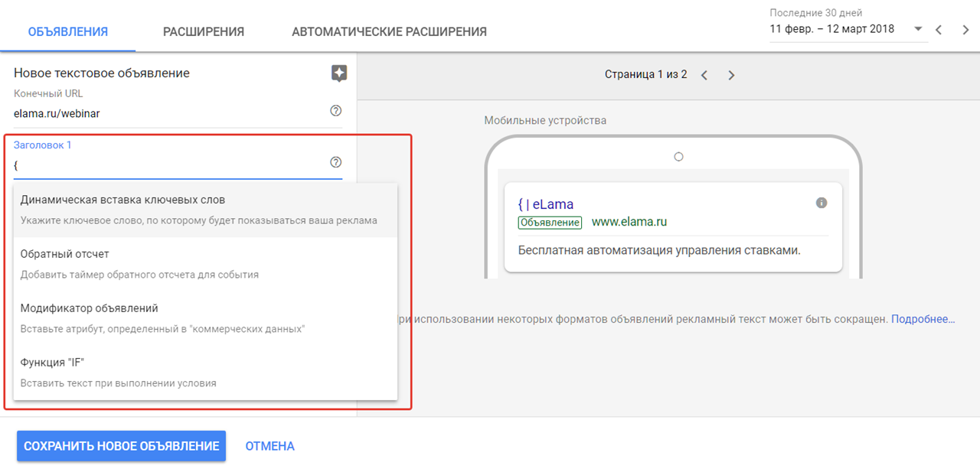Click help icon next to Конечный URL
The width and height of the screenshot is (980, 472).
click(335, 111)
